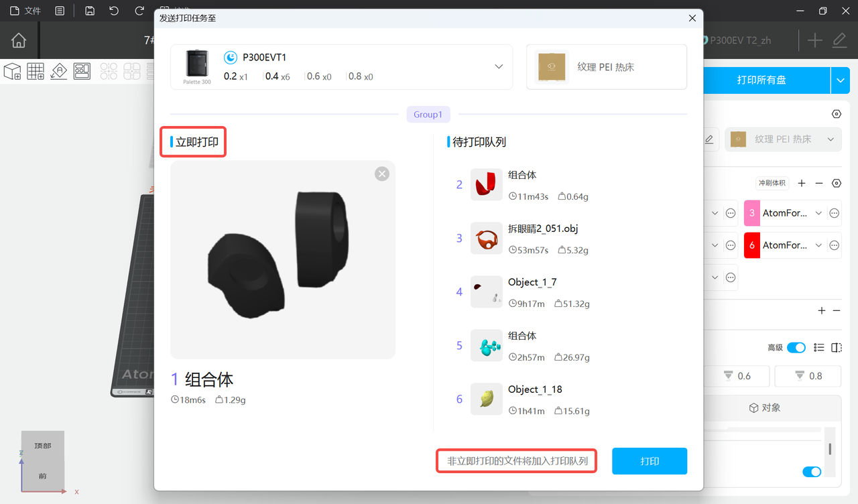The width and height of the screenshot is (858, 504).
Task: Open filament settings hexagon icon
Action: (836, 183)
